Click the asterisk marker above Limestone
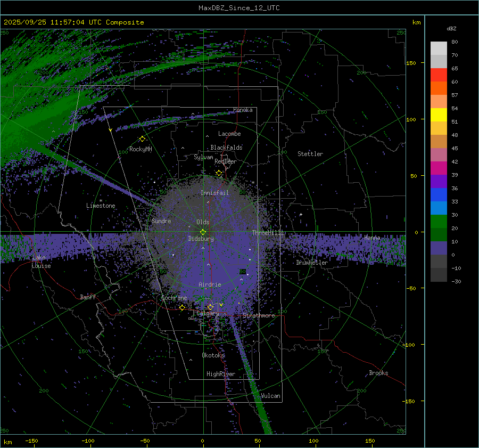This screenshot has width=479, height=448. (101, 201)
